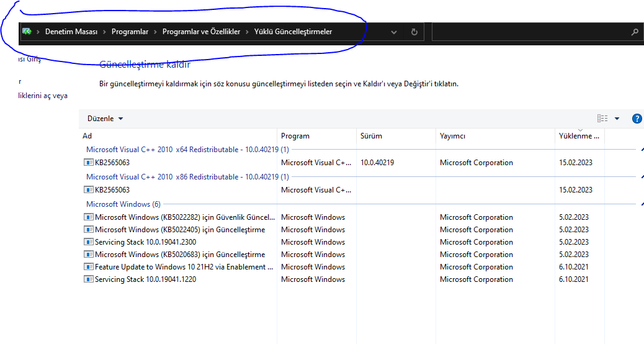Click 'liklerini aç veya' sidebar link
The height and width of the screenshot is (344, 644).
coord(43,96)
